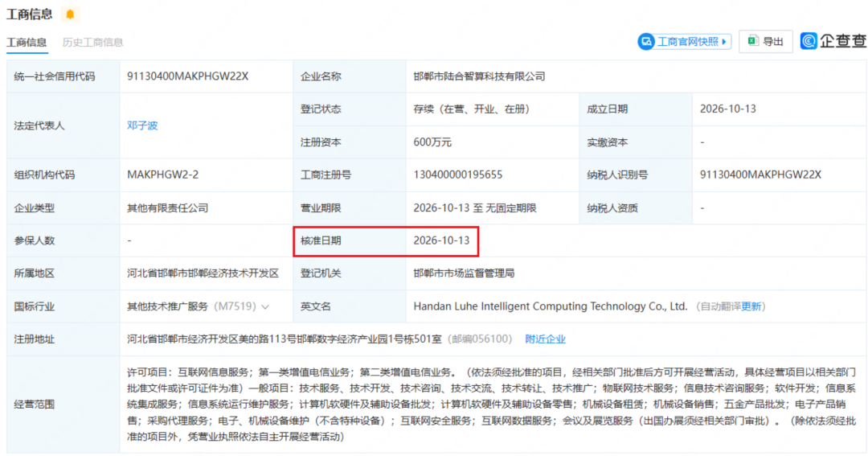This screenshot has height=456, width=868.
Task: Click the 工商官网快照 snapshot icon
Action: [x=646, y=42]
